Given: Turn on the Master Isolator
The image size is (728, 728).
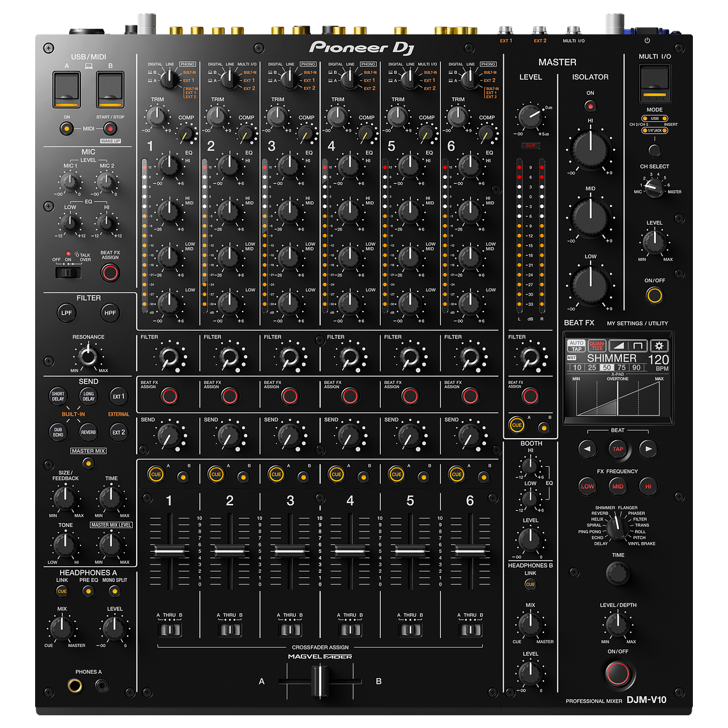Looking at the screenshot, I should click(x=590, y=107).
